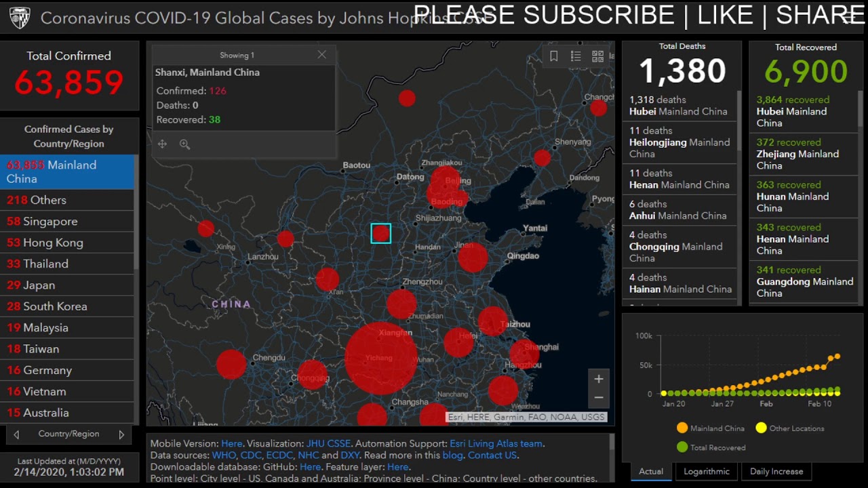Switch chart to Actual tab
Image resolution: width=868 pixels, height=488 pixels.
coord(651,472)
